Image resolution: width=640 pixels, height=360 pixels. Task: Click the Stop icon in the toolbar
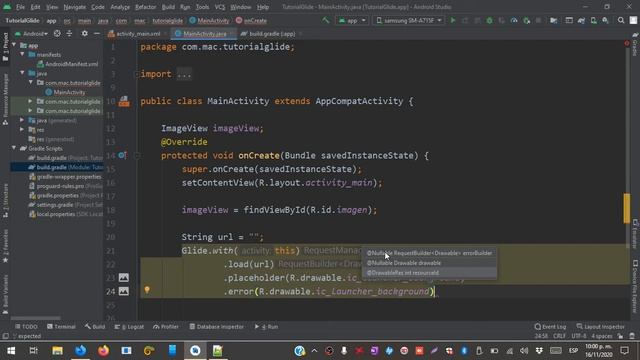click(x=539, y=20)
